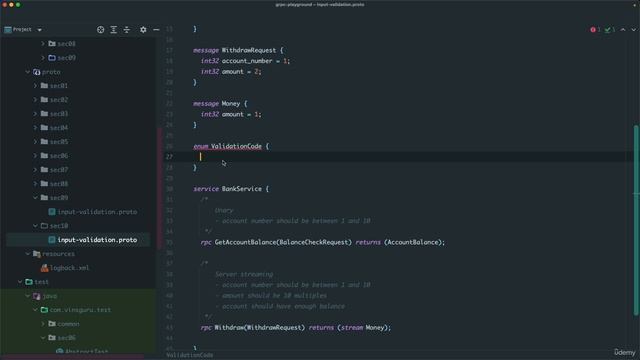Click the 'int32 amount = 2;' line
Screen dimensions: 640x360
pyautogui.click(x=231, y=71)
